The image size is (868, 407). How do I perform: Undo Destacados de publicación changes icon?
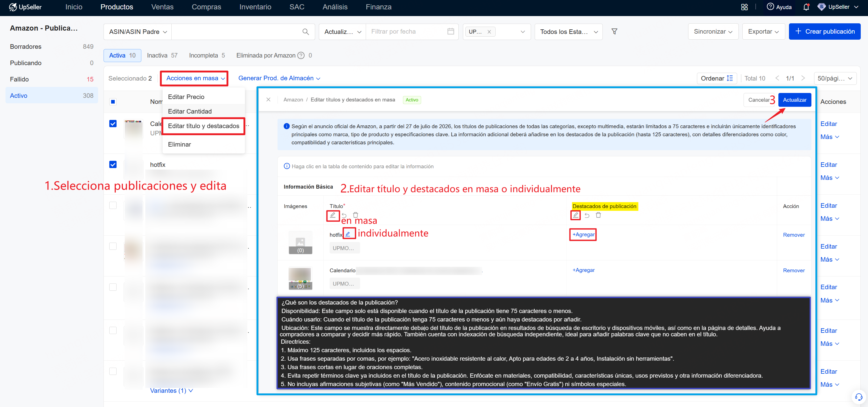tap(587, 215)
